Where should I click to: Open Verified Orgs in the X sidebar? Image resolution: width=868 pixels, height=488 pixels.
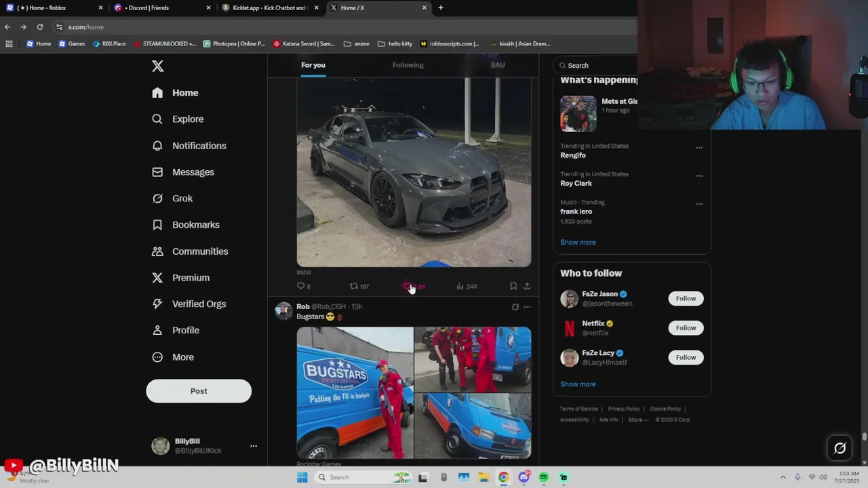[x=189, y=304]
